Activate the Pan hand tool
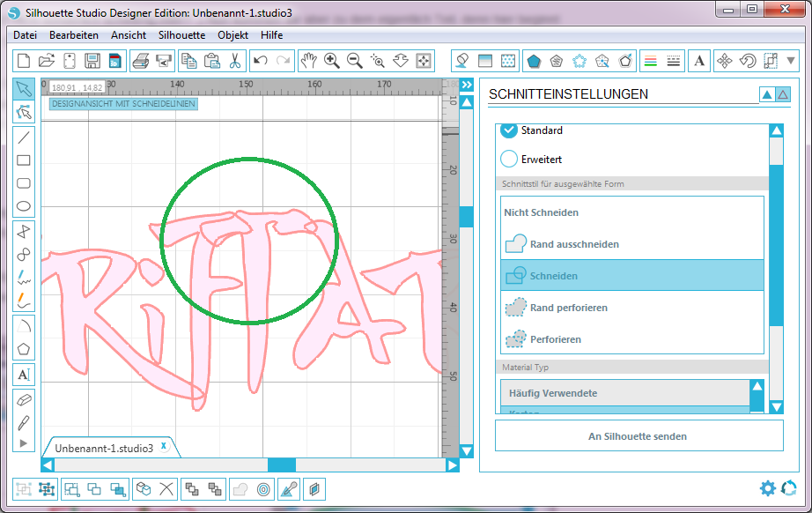Image resolution: width=812 pixels, height=513 pixels. pos(309,61)
